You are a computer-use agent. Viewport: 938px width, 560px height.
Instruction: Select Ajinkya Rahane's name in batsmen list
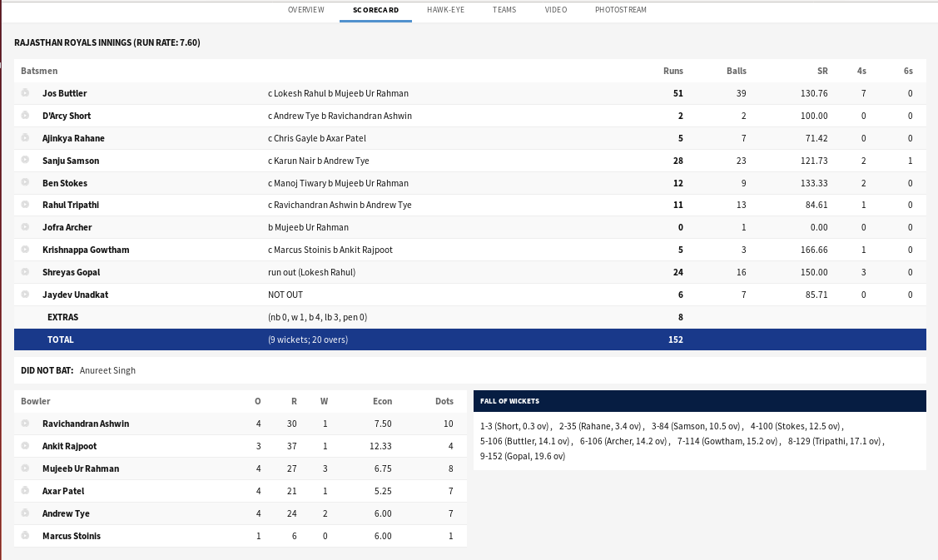(x=73, y=138)
